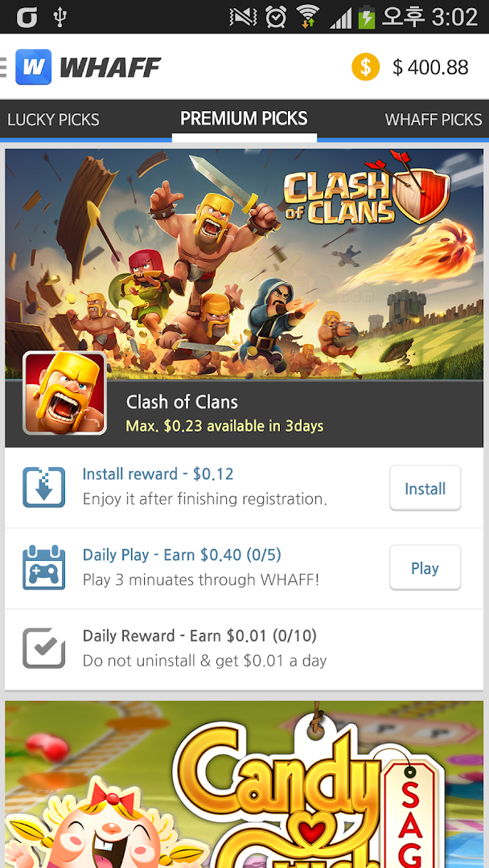Select the Daily Reward - Earn $0.01 row
489x868 pixels.
(244, 649)
